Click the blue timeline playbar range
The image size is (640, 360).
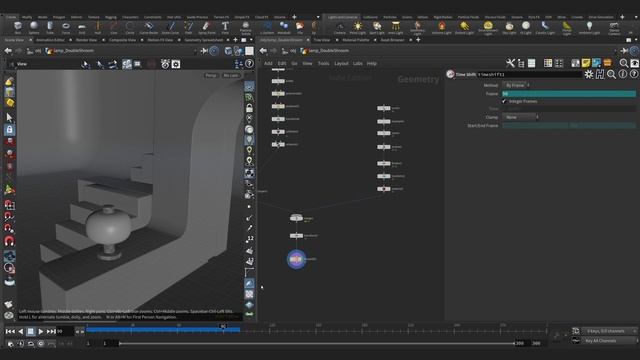click(x=162, y=329)
